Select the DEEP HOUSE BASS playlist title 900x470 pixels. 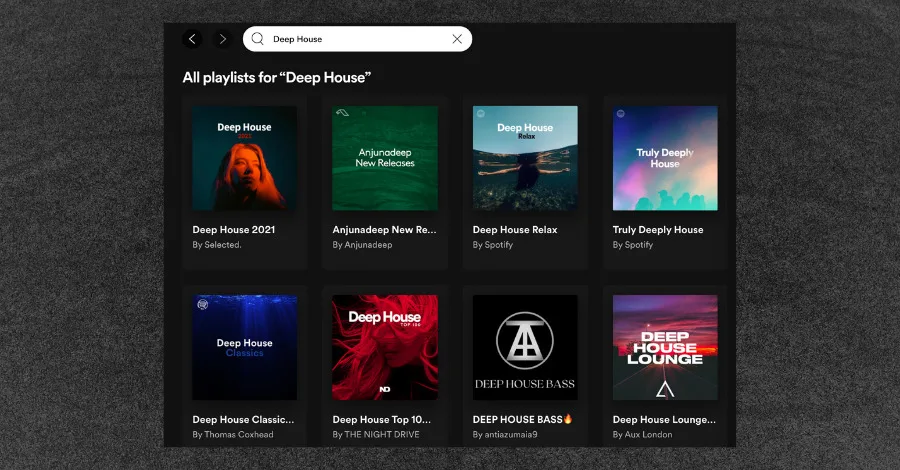pyautogui.click(x=522, y=419)
